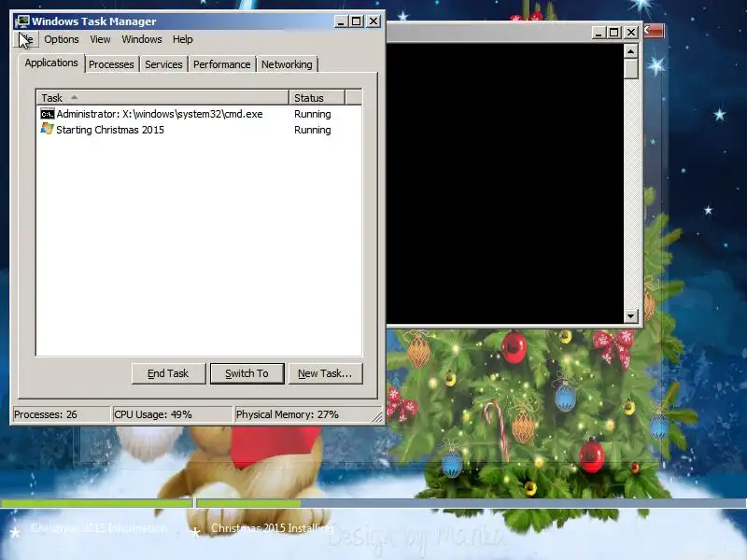This screenshot has height=560, width=747.
Task: Open the Windows menu
Action: coord(142,39)
